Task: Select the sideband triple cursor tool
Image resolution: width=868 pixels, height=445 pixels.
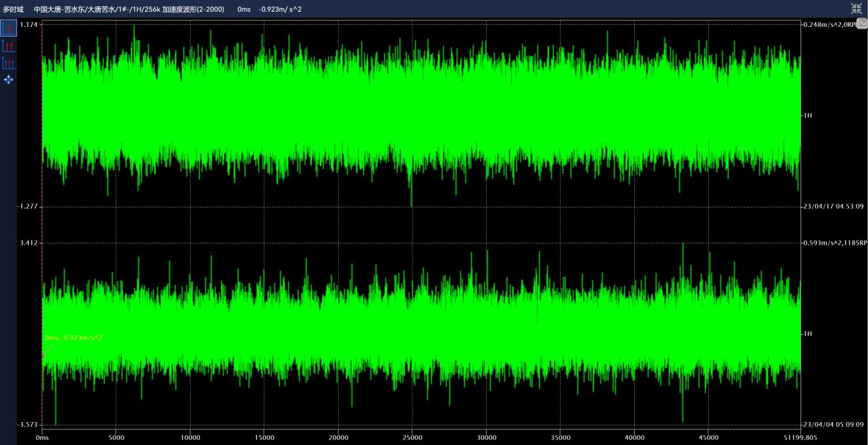Action: click(x=9, y=63)
